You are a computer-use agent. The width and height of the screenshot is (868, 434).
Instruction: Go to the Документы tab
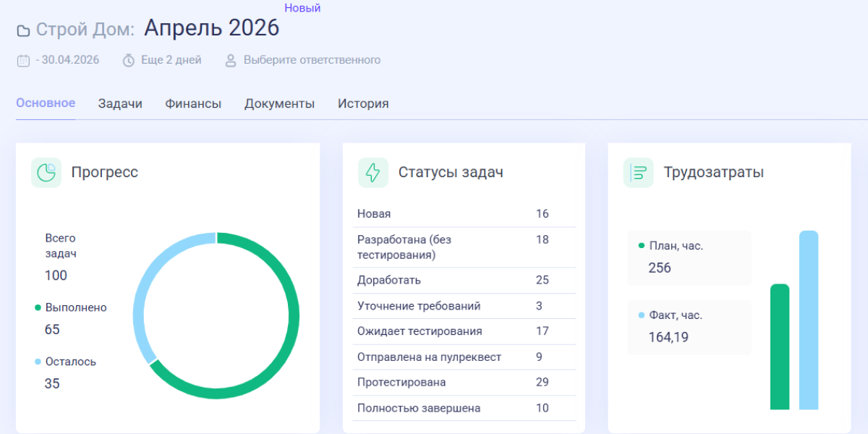tap(279, 103)
